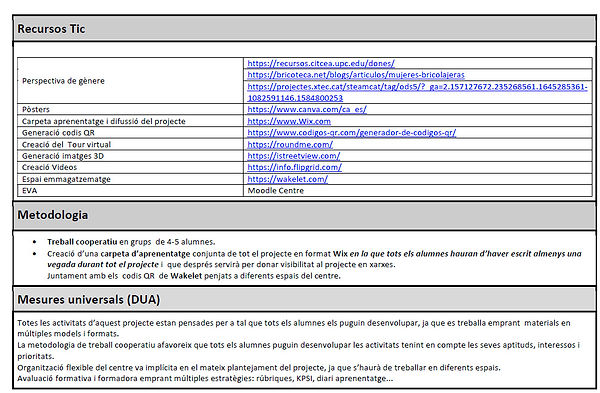The width and height of the screenshot is (600, 393).
Task: Select the 'Creació del Tour virtual' cell
Action: click(x=130, y=145)
